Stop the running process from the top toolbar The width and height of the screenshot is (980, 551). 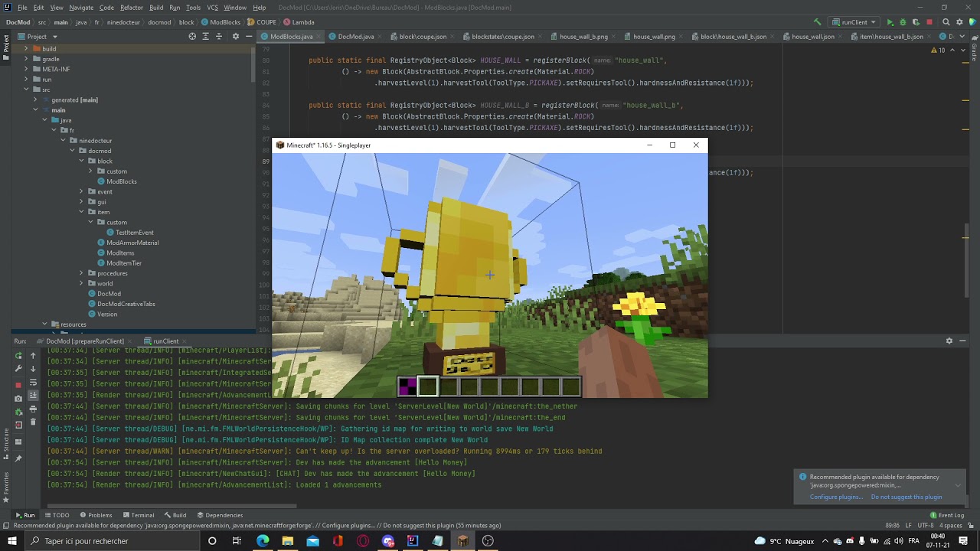pos(929,22)
